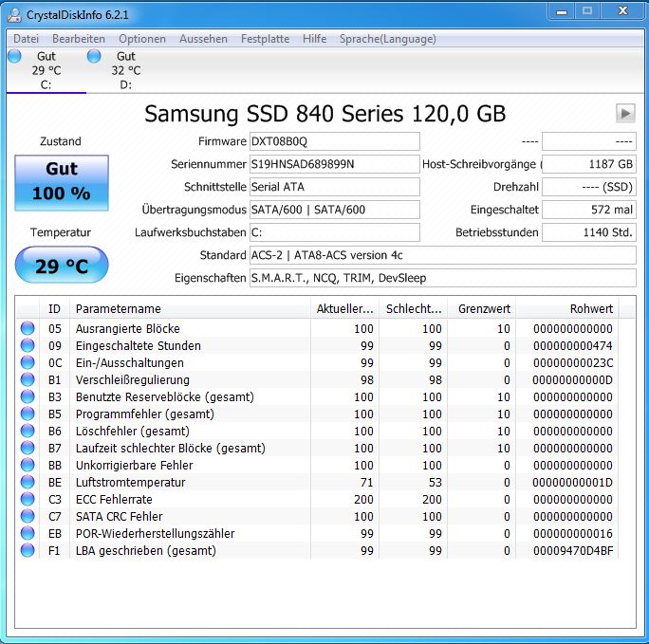Click the Firmware field DXT08B0Q
649x644 pixels.
coord(334,141)
